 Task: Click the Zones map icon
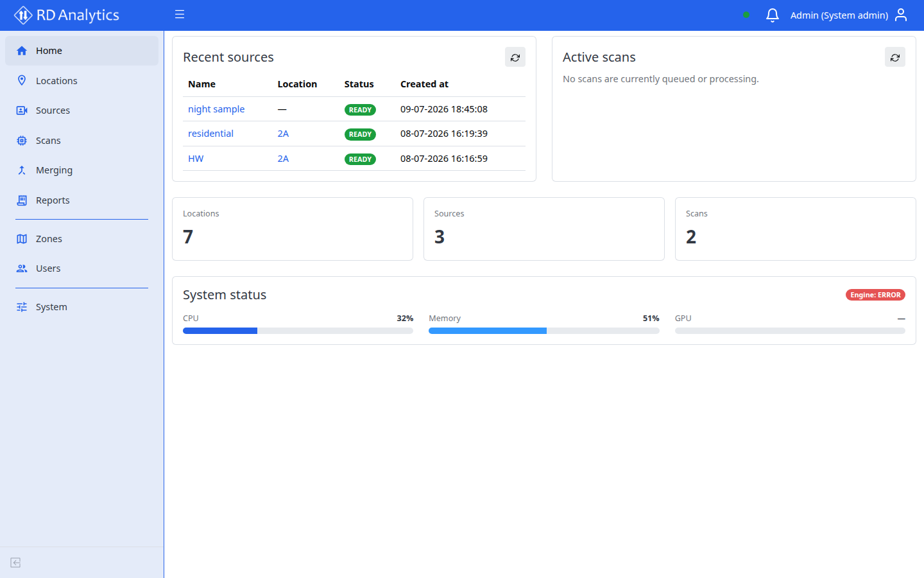pos(22,239)
